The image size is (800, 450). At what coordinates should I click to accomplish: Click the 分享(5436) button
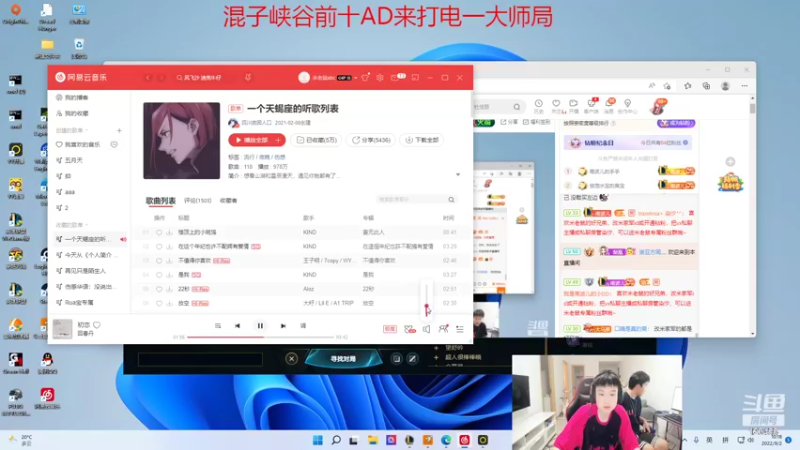(x=371, y=140)
